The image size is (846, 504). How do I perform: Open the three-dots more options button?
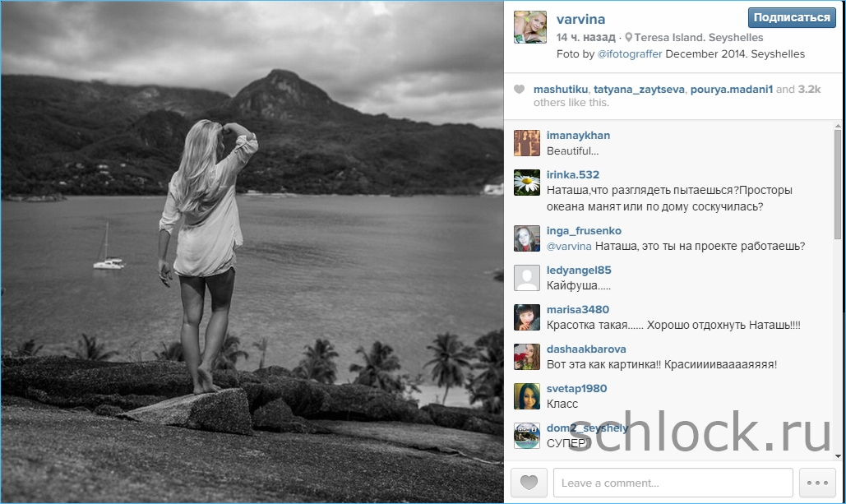817,483
